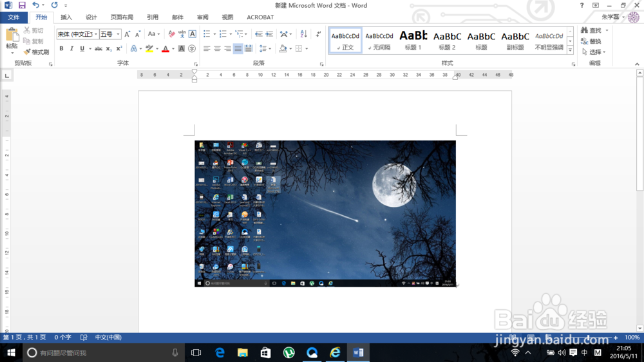Increase font size with grow font icon

tap(128, 34)
